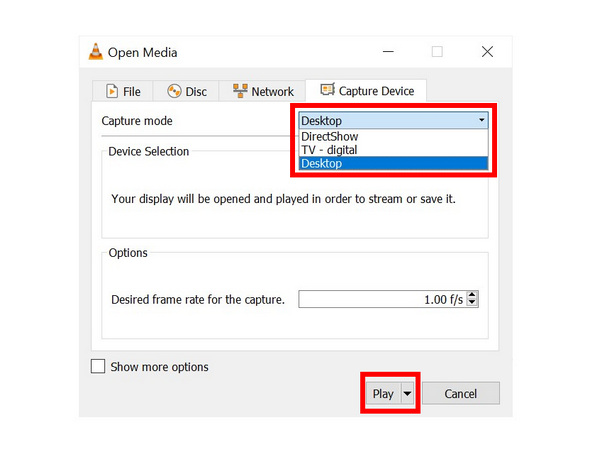Close the Open Media dialog

(x=487, y=52)
